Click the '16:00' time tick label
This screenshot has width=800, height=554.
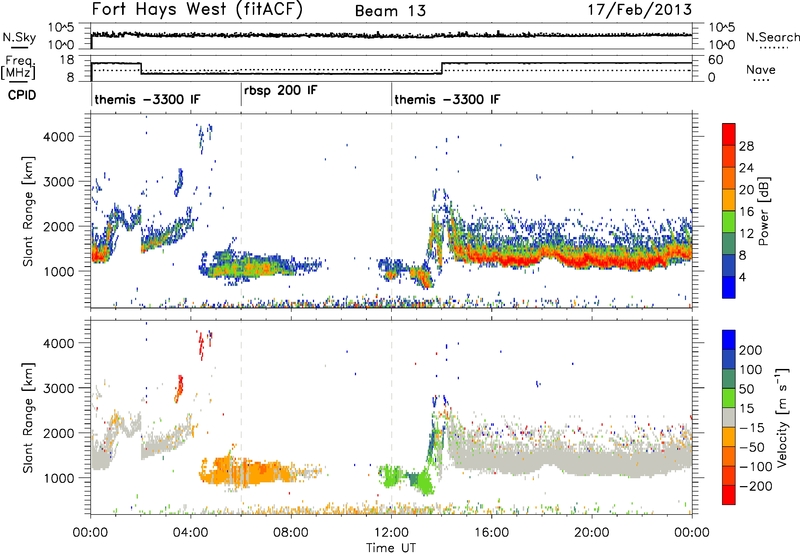pos(492,532)
